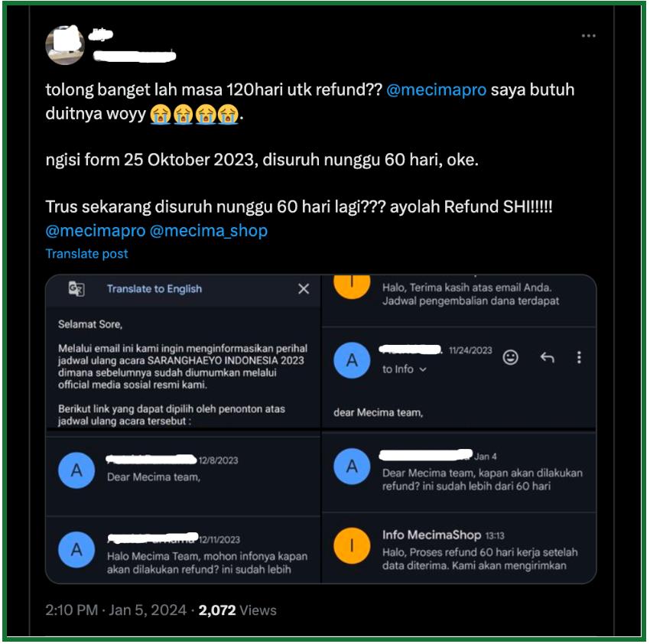Click the tweet author's profile avatar
This screenshot has height=644, width=650.
pyautogui.click(x=66, y=45)
